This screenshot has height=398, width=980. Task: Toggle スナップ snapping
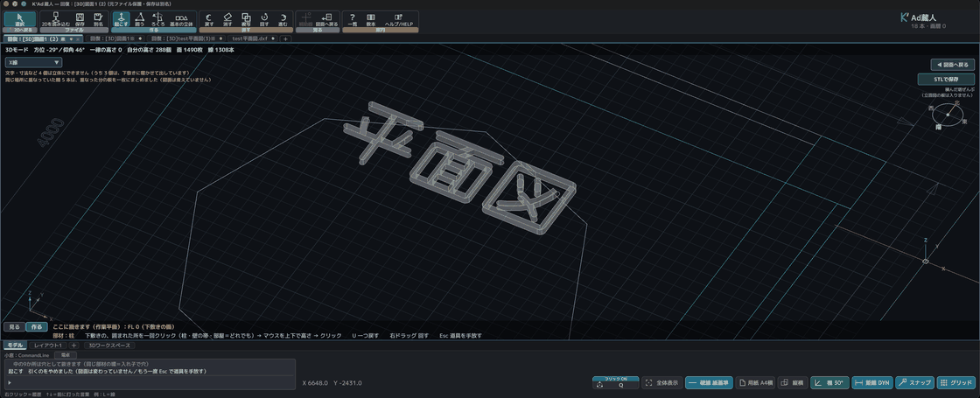(x=914, y=382)
